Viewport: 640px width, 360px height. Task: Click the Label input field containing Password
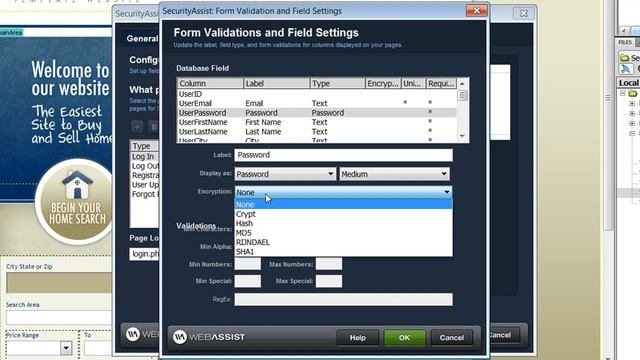(x=343, y=155)
